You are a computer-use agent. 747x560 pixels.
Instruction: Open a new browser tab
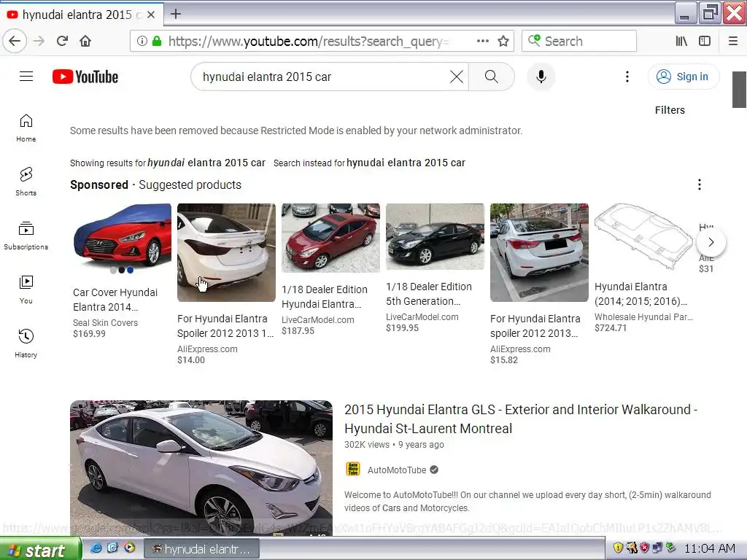176,14
